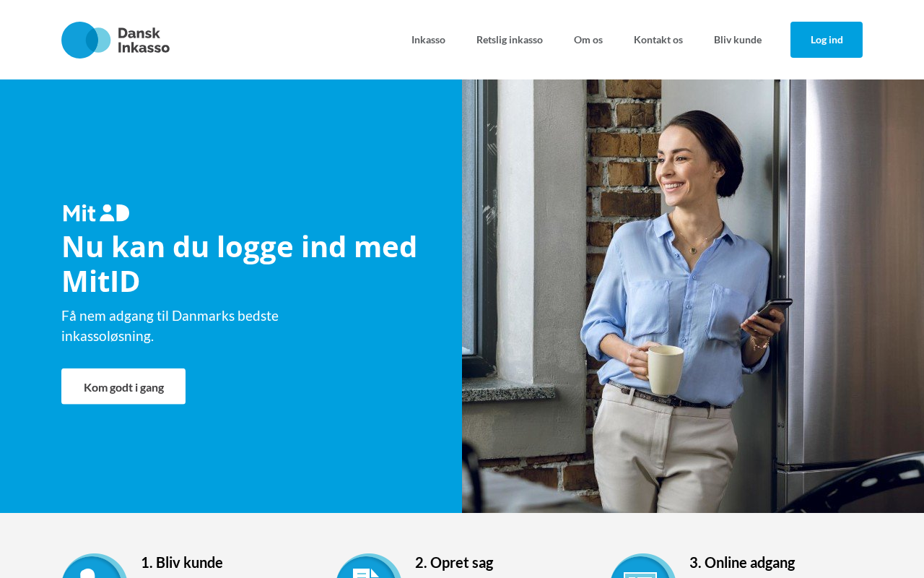Click the Log ind button
This screenshot has width=924, height=578.
pyautogui.click(x=827, y=40)
